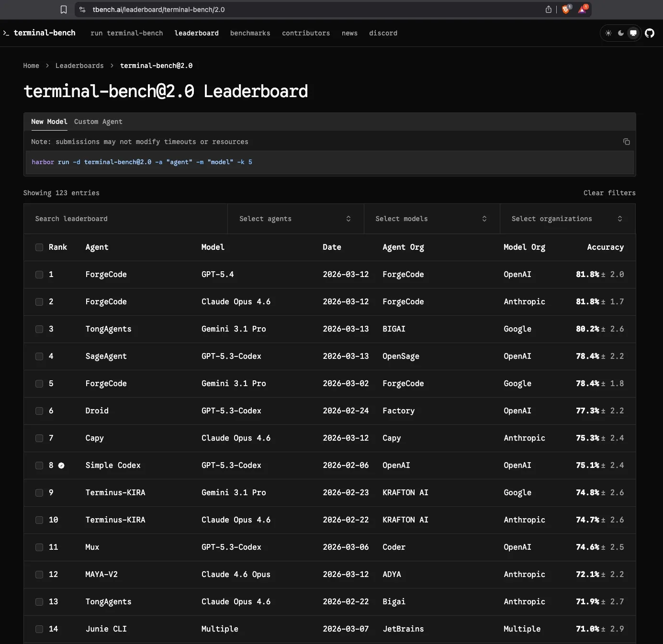Click 'Simple Codex' agent name
The width and height of the screenshot is (663, 644).
113,466
